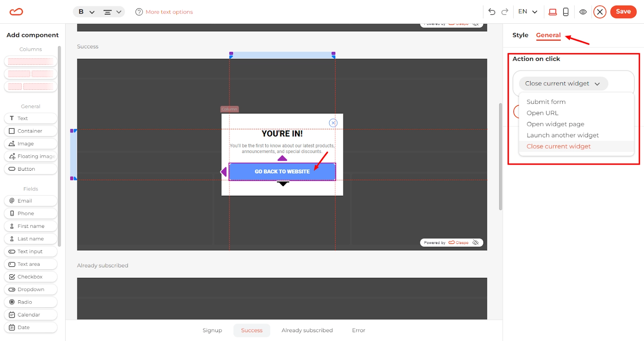644x341 pixels.
Task: Add a Date field
Action: pos(31,328)
